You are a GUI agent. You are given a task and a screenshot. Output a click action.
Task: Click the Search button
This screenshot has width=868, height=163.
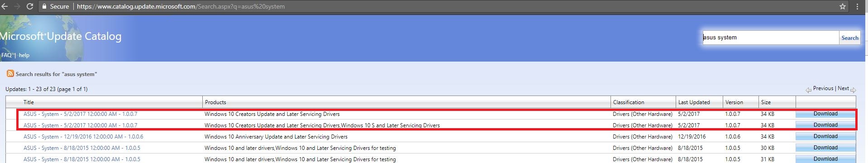point(849,38)
